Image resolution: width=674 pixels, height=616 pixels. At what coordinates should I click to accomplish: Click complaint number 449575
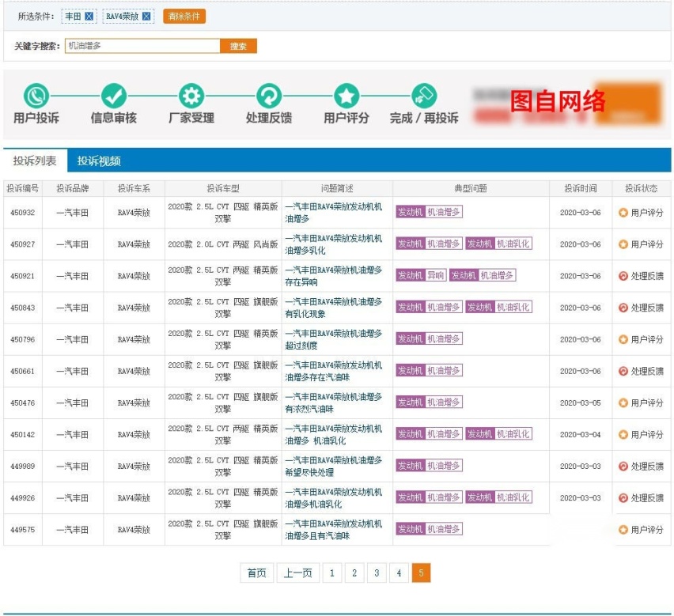point(23,530)
